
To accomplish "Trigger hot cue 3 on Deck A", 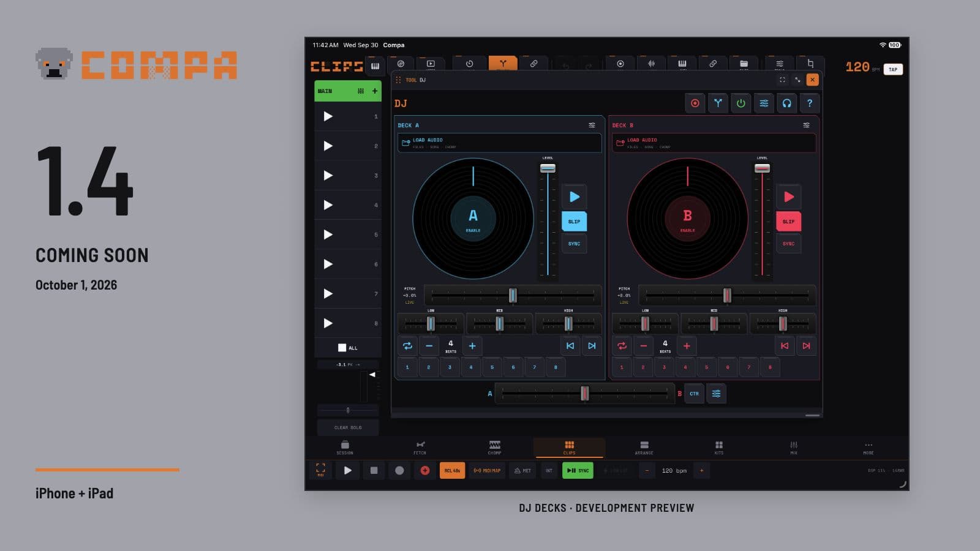I will tap(450, 367).
